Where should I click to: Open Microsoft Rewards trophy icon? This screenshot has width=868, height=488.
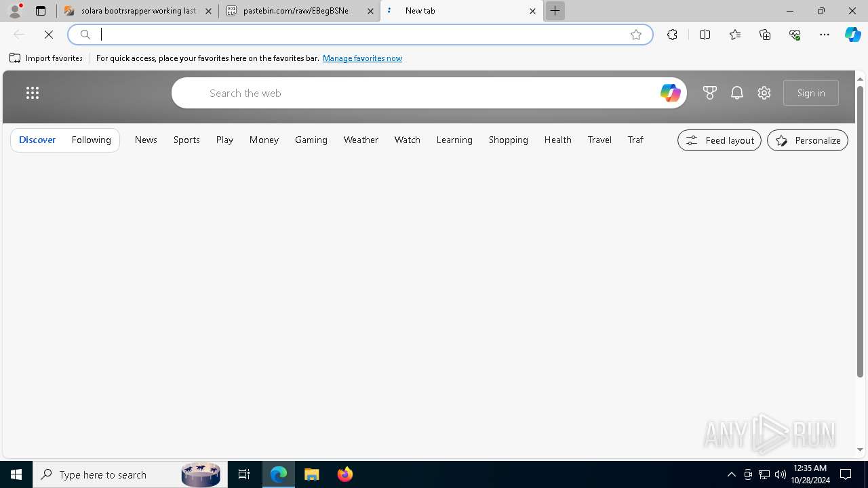[710, 93]
